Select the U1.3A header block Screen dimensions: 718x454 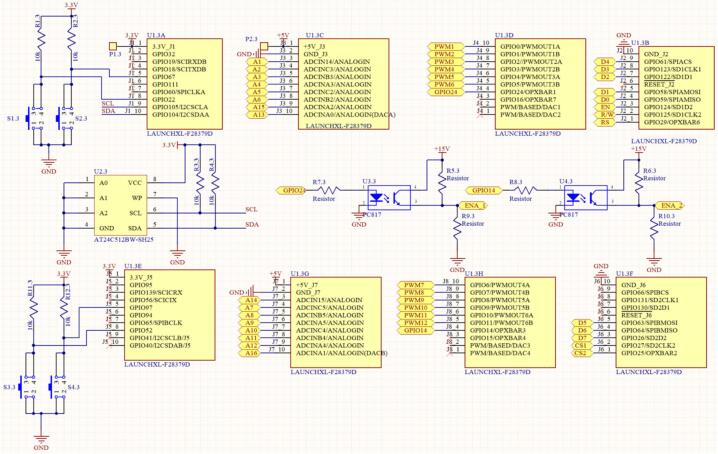click(185, 84)
